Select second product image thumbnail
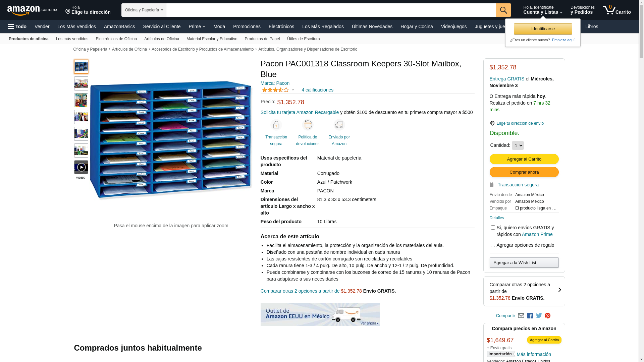644x362 pixels. point(81,83)
